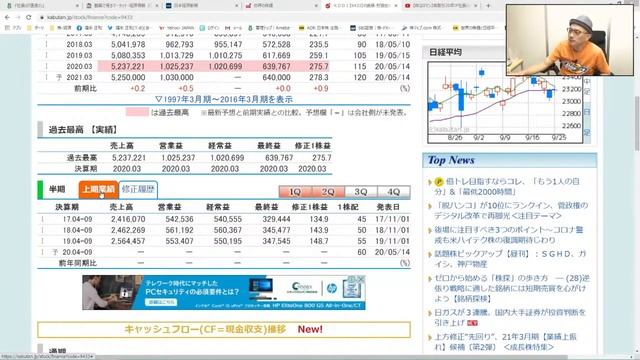Select the 3Q quarter button
Screen dimensions: 640x360
pos(361,192)
